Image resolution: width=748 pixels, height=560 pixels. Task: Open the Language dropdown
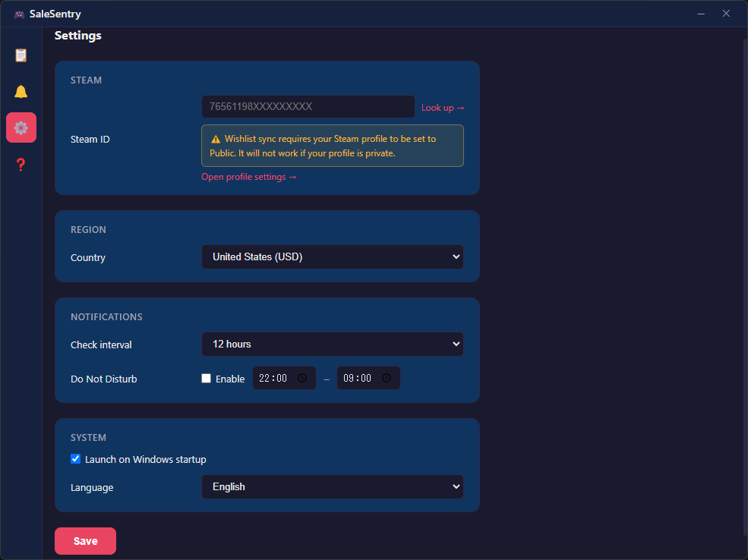pos(332,486)
